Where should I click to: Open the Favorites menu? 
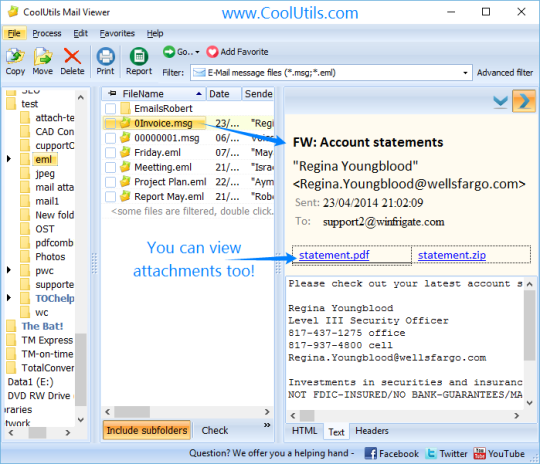117,33
